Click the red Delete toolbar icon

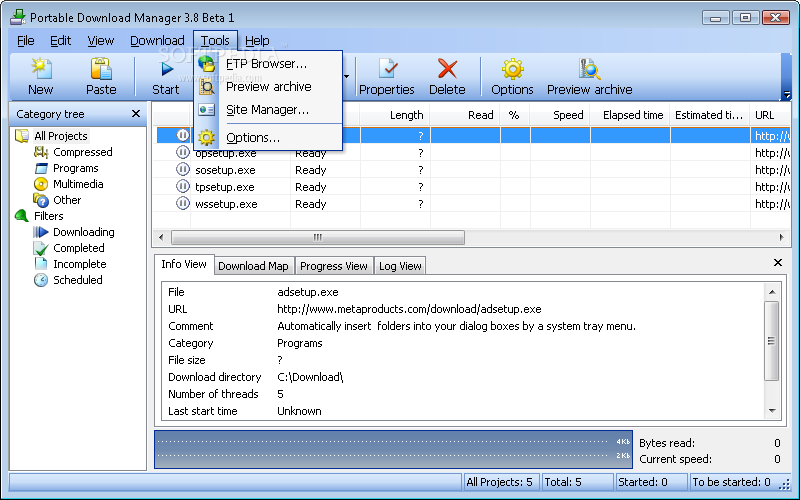pos(447,69)
